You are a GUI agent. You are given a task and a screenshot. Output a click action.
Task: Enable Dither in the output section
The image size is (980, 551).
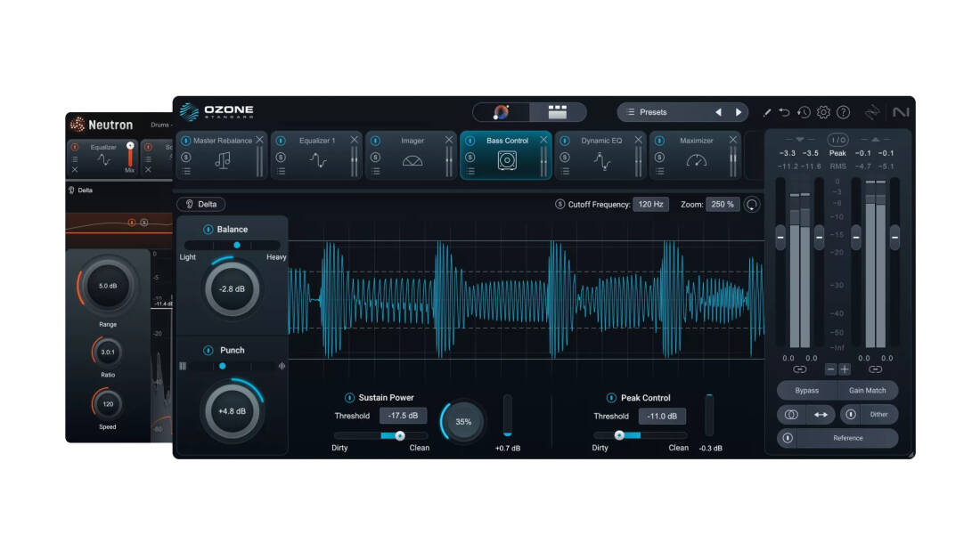(880, 414)
